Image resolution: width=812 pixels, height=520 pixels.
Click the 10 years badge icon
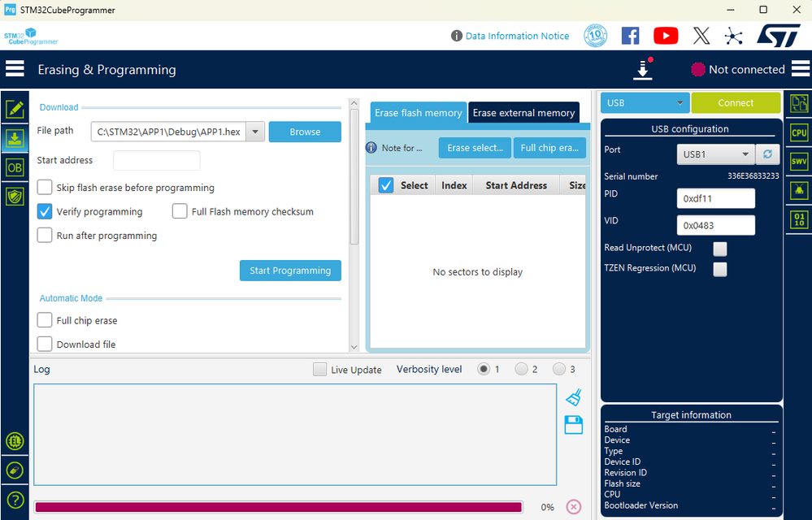click(x=595, y=36)
